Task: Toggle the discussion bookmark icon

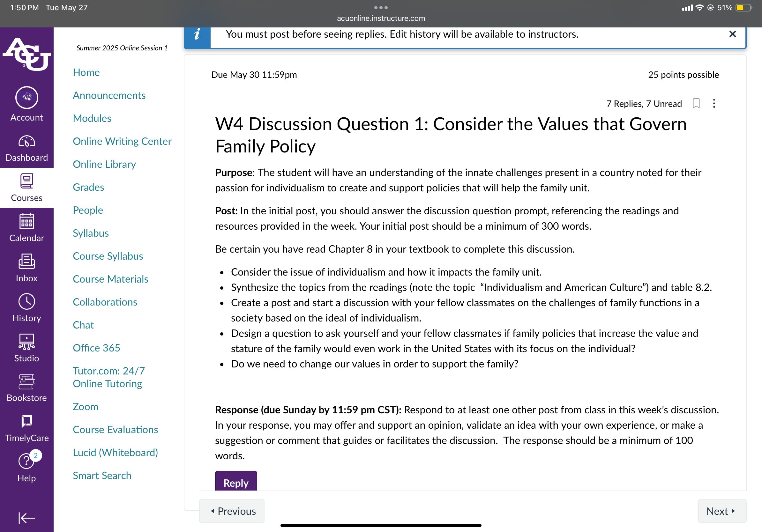Action: pos(696,103)
